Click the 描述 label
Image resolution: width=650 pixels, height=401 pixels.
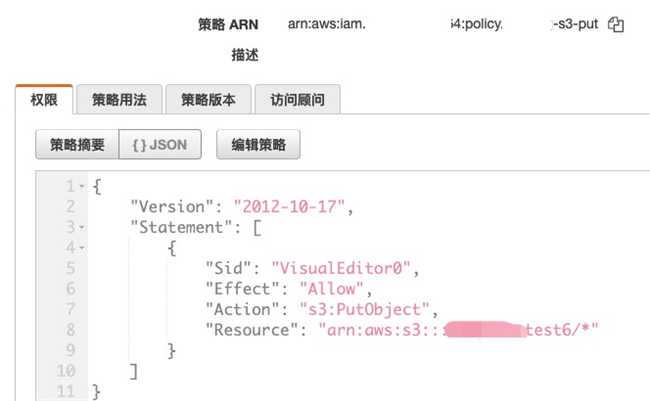[245, 55]
